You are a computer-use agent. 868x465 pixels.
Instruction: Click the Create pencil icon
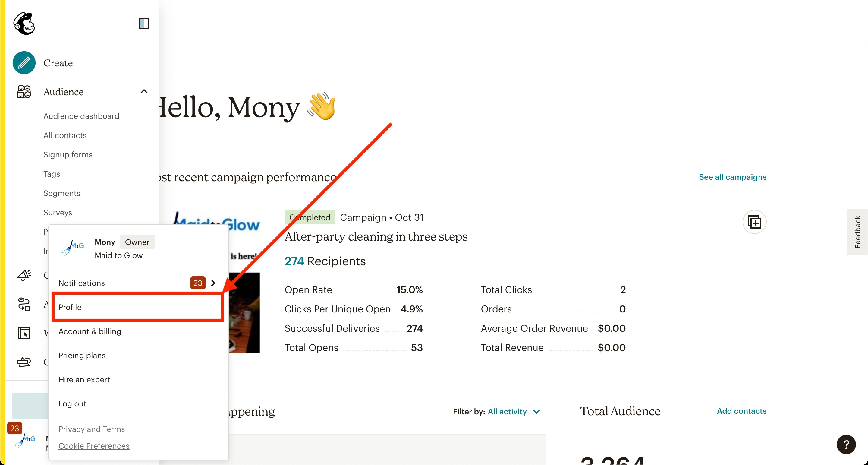click(24, 63)
